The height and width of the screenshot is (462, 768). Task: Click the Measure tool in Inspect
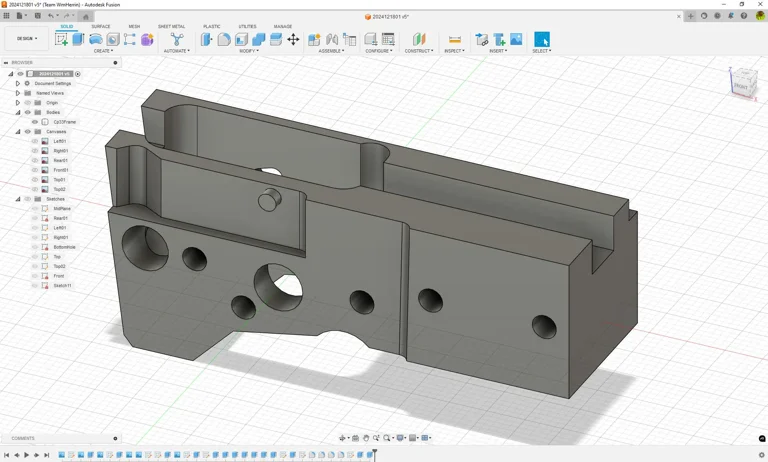click(x=454, y=39)
